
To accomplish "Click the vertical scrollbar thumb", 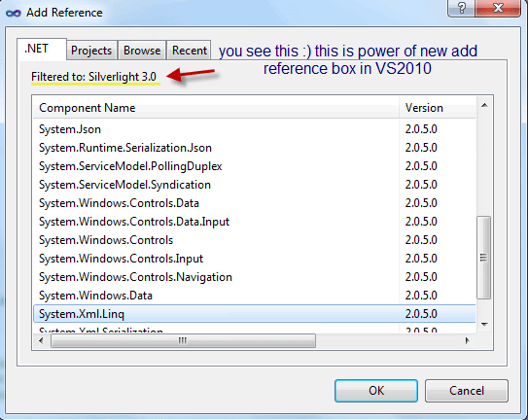I will pyautogui.click(x=484, y=258).
